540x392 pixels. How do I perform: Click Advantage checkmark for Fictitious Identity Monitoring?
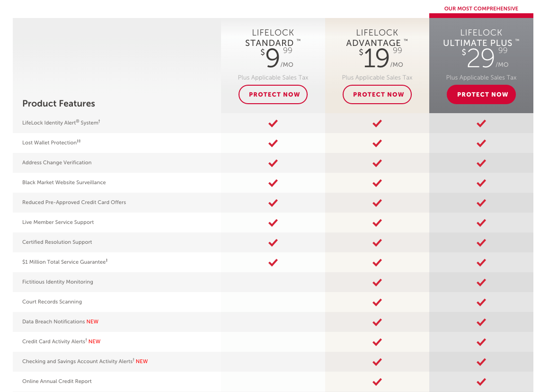pos(377,283)
